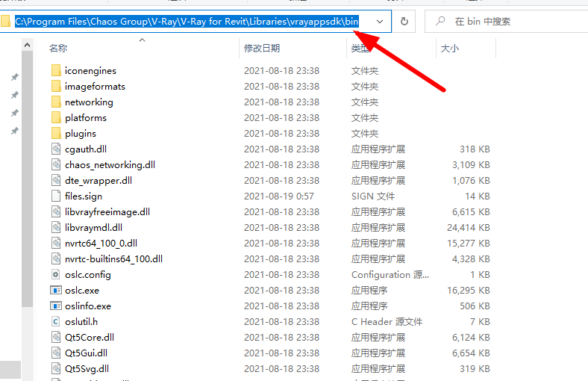Select the plugins folder icon
Viewport: 588px width, 381px height.
point(56,134)
